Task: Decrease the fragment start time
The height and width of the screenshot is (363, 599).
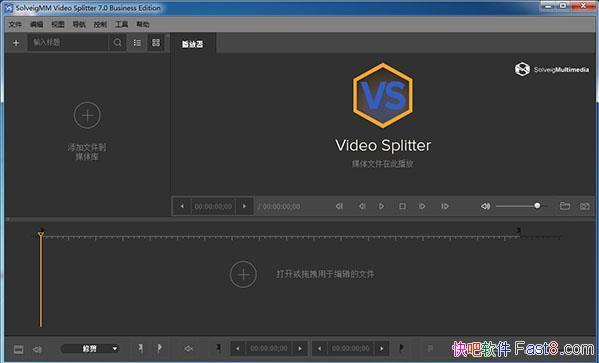Action: click(x=237, y=348)
